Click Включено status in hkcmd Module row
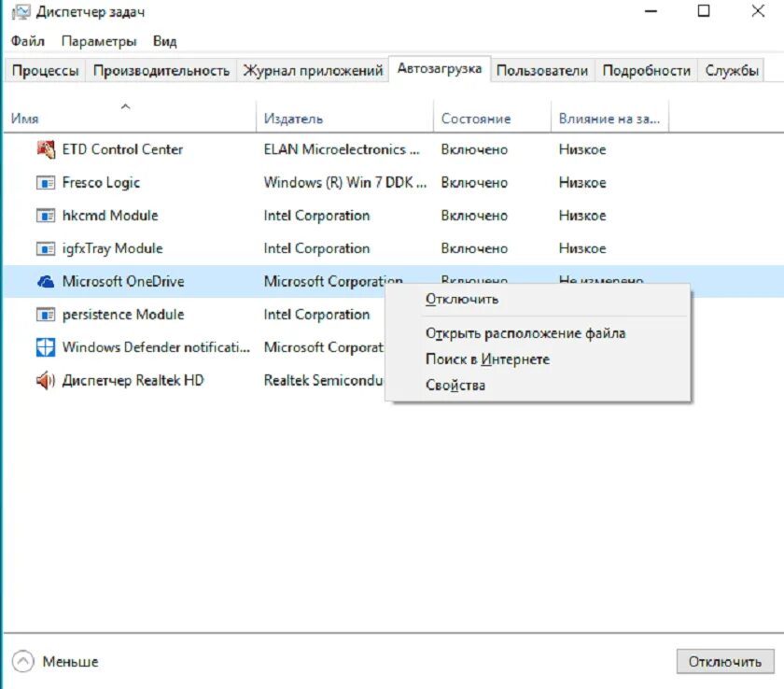This screenshot has height=689, width=784. click(474, 216)
